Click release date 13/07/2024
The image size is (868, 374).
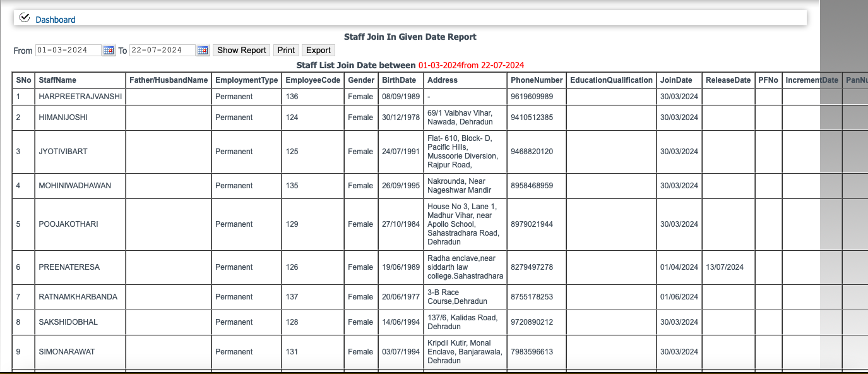click(x=725, y=267)
